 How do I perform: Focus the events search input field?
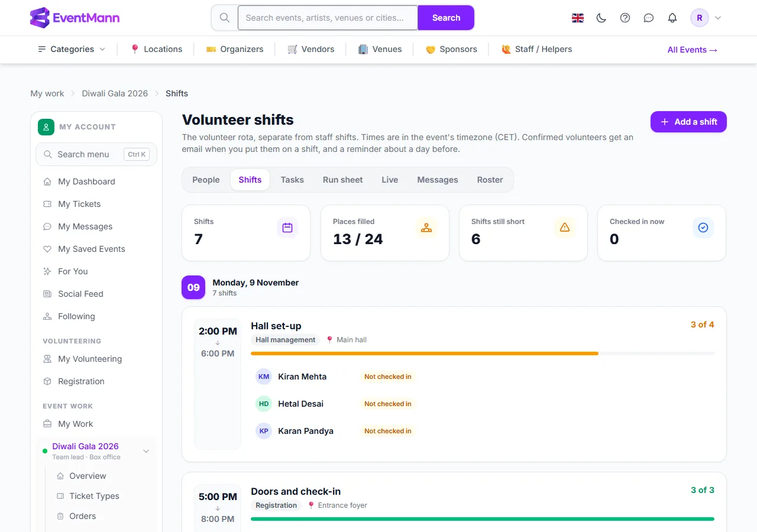(x=328, y=18)
